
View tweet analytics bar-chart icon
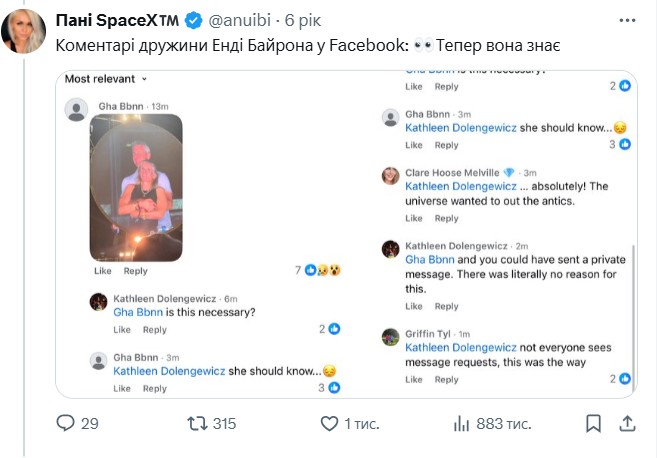(462, 424)
